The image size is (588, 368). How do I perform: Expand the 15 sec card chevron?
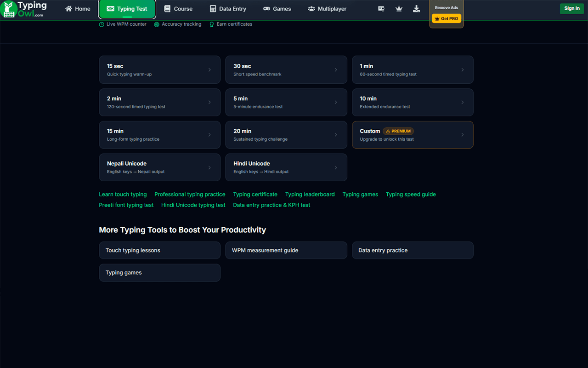[x=209, y=70]
